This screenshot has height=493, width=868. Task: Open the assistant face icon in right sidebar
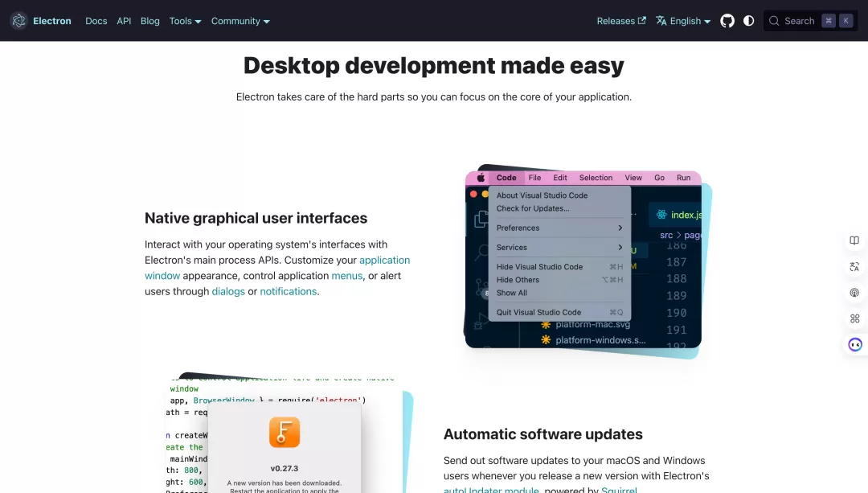click(854, 344)
